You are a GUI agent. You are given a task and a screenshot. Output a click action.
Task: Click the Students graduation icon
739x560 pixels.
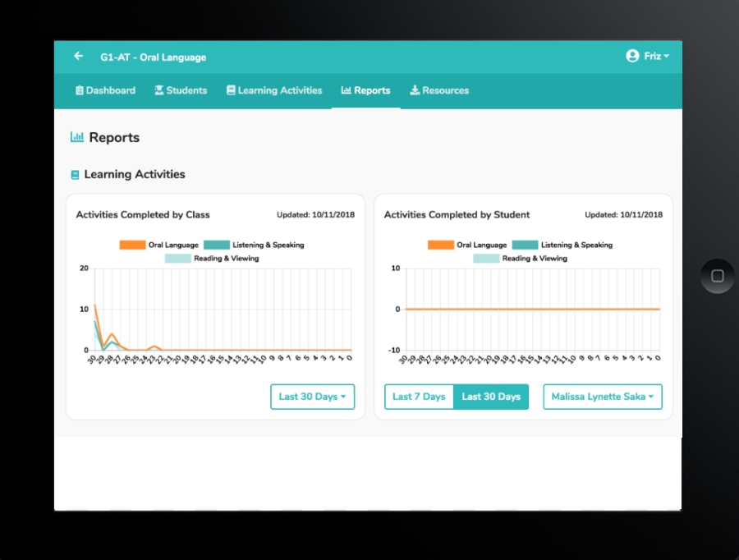[x=159, y=90]
